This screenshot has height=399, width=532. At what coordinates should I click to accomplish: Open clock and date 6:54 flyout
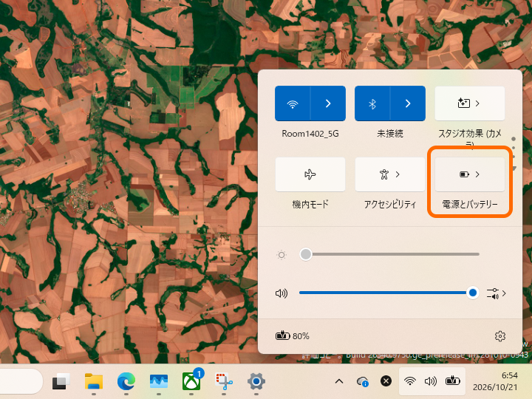(495, 381)
